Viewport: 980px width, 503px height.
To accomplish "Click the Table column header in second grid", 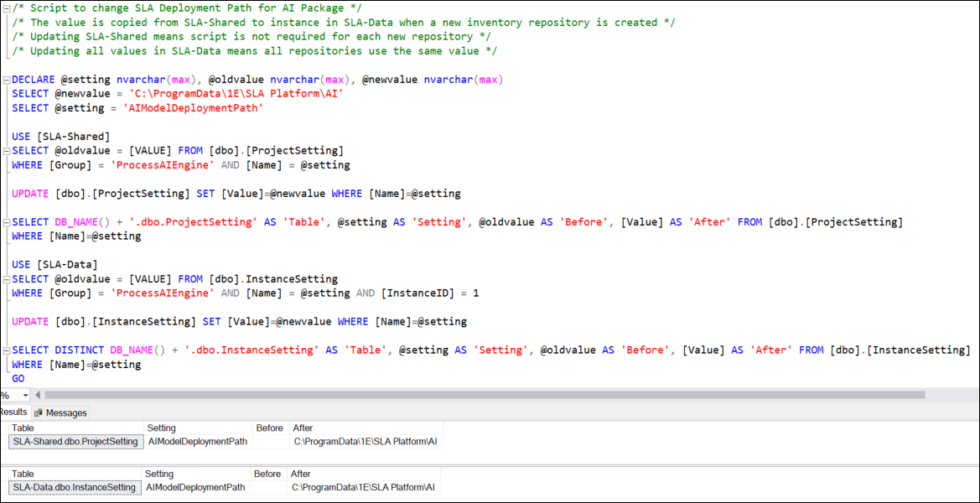I will pyautogui.click(x=23, y=474).
